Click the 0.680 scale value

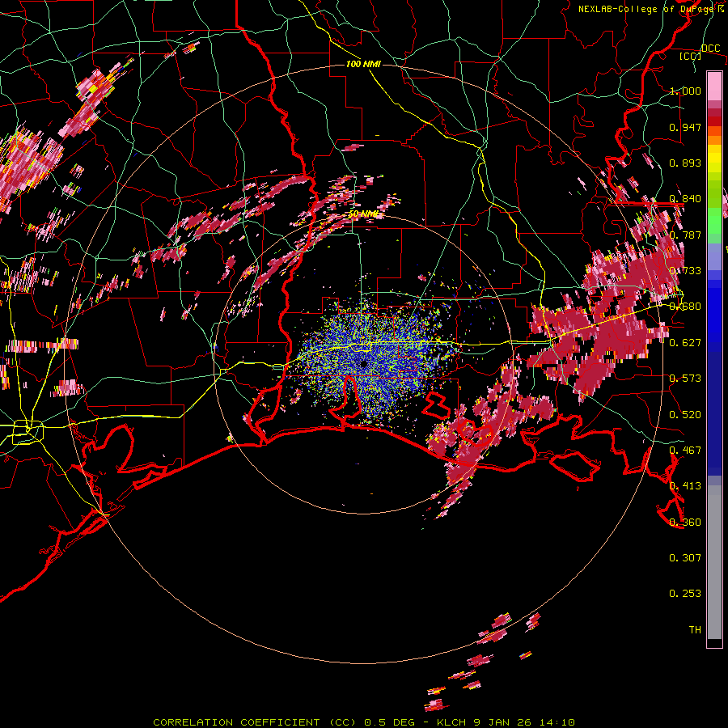coord(685,307)
